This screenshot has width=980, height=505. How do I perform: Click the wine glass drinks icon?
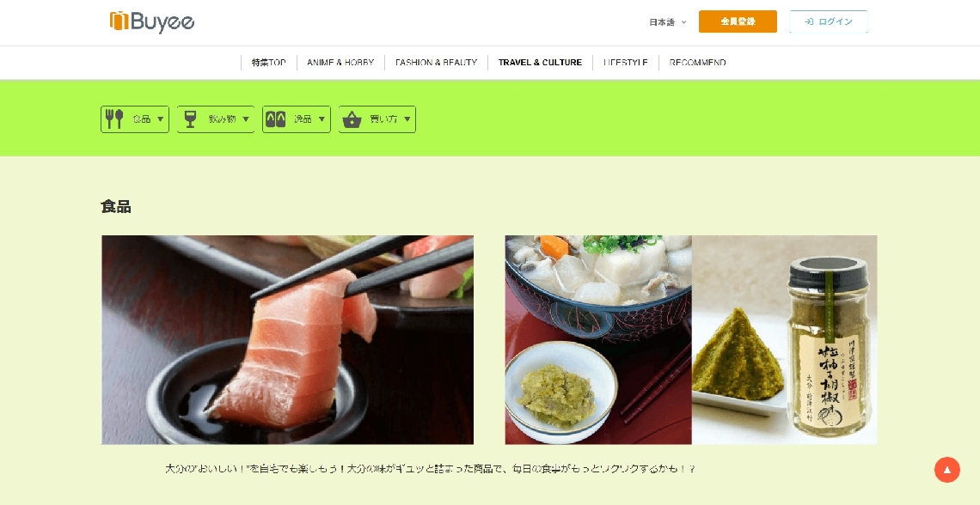pos(191,119)
